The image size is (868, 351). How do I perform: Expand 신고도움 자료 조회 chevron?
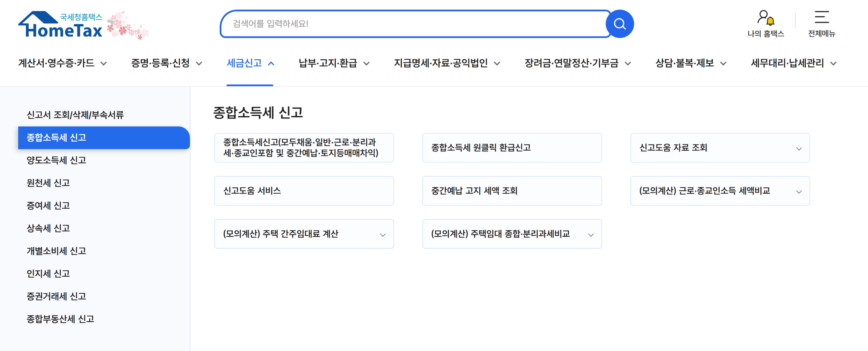click(798, 149)
